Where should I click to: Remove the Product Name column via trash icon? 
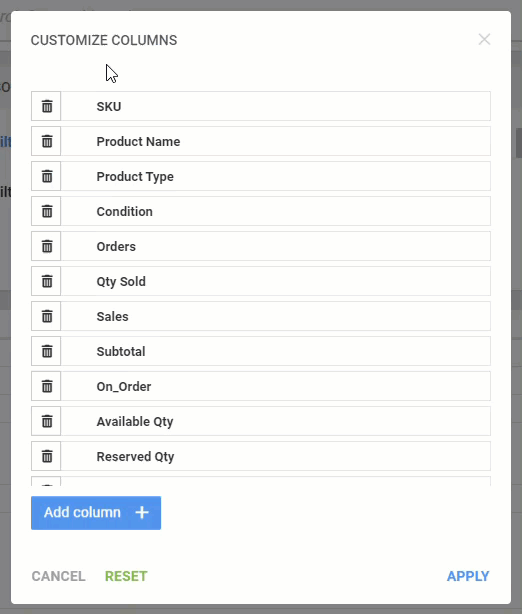pyautogui.click(x=46, y=141)
